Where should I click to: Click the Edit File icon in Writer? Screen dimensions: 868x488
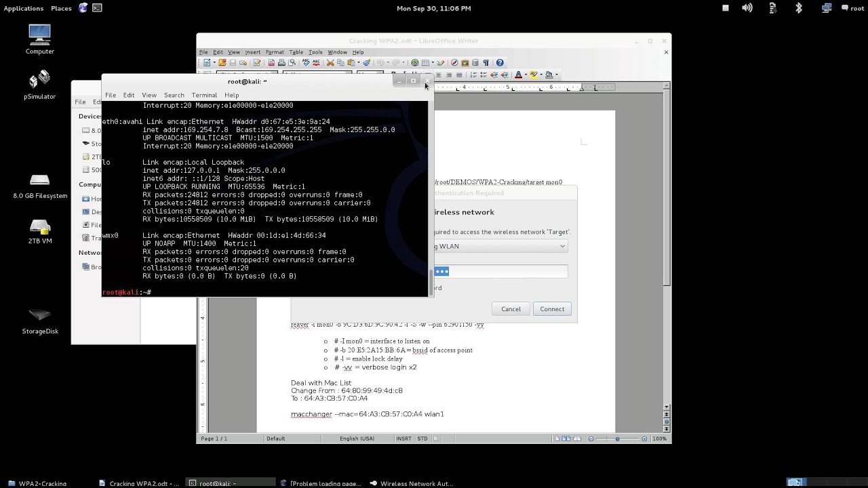point(256,62)
